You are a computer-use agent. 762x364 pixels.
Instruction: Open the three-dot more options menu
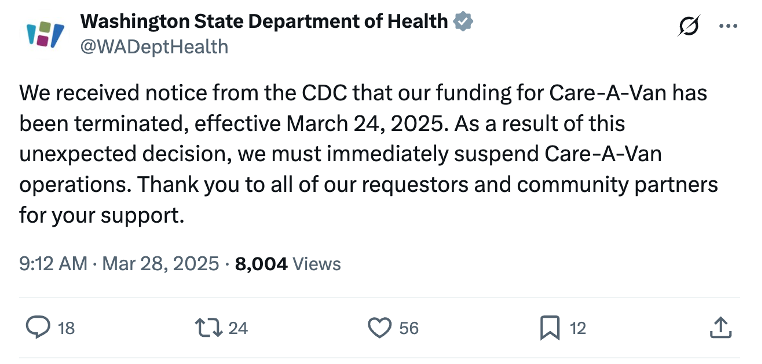728,26
